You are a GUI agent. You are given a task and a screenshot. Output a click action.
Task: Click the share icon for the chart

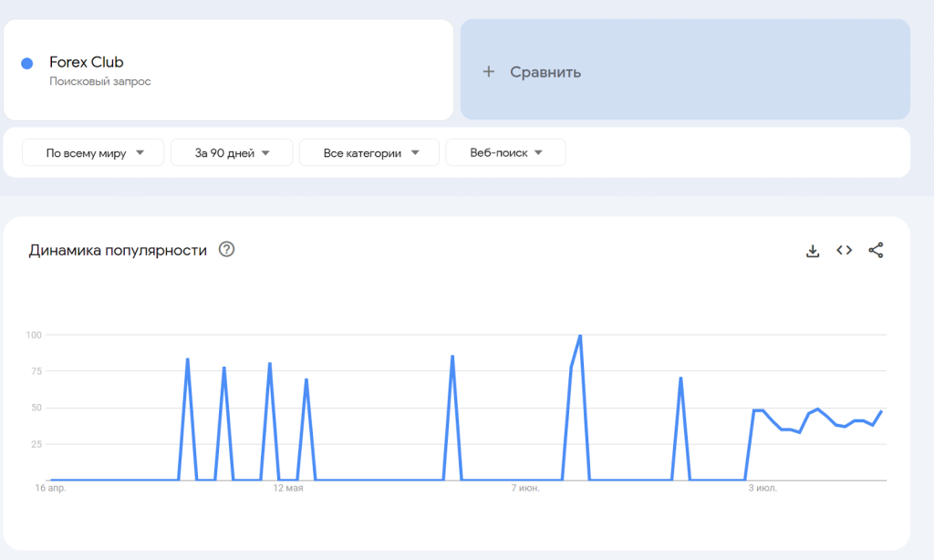[x=876, y=251]
